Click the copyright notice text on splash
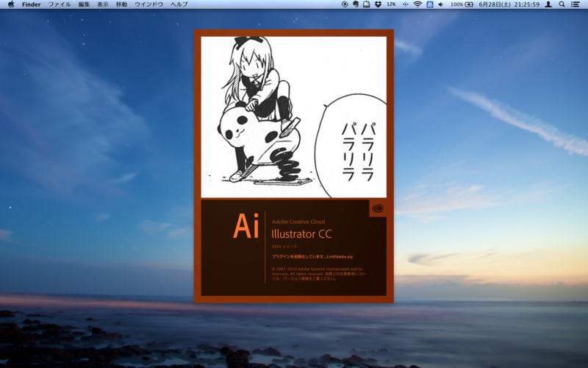Viewport: 588px width, 368px height. tap(318, 274)
